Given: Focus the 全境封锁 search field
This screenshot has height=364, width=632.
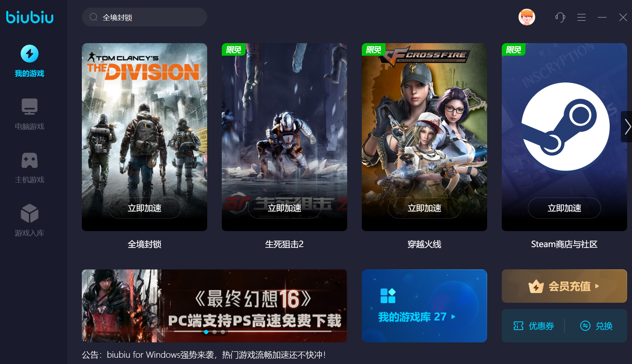Looking at the screenshot, I should click(145, 17).
